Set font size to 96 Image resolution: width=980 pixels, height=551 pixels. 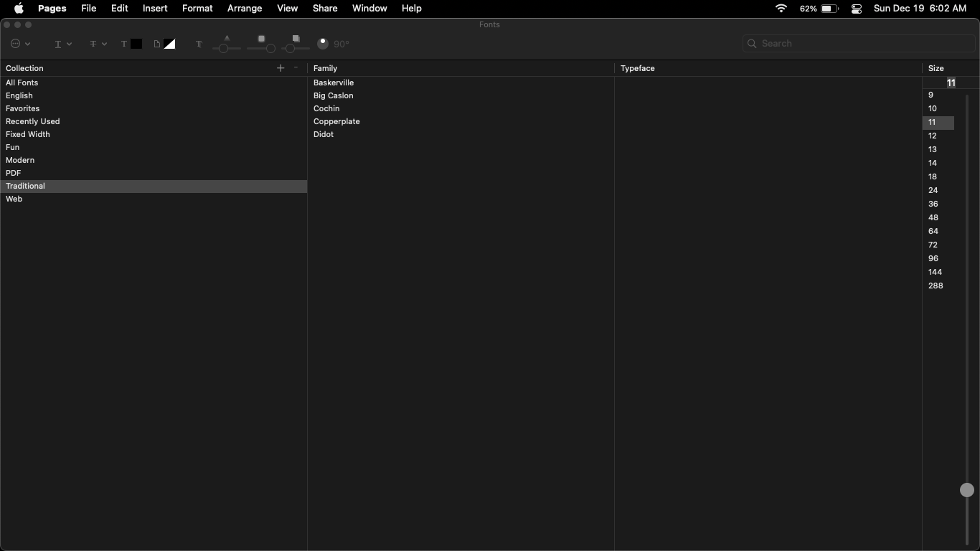(x=938, y=258)
